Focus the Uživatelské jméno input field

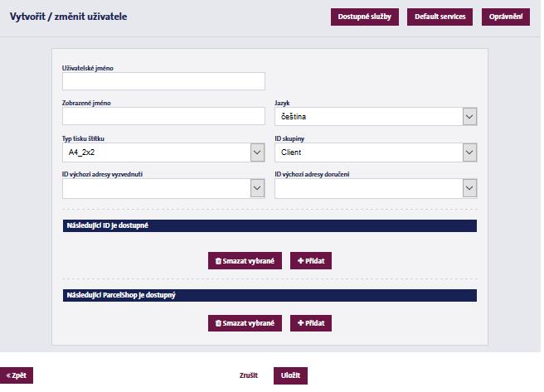[x=163, y=81]
